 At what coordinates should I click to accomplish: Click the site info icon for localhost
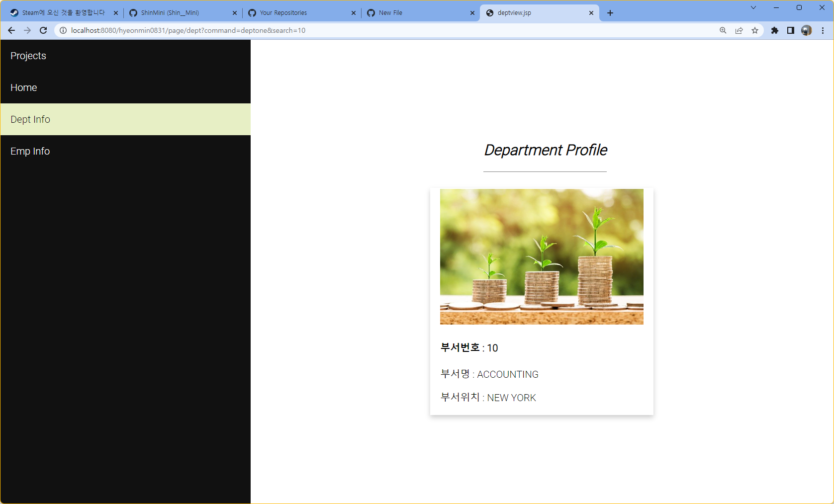[63, 30]
